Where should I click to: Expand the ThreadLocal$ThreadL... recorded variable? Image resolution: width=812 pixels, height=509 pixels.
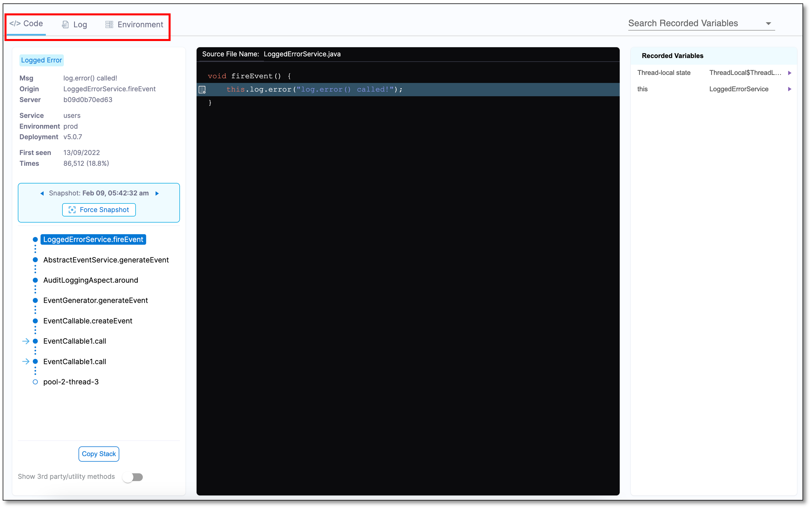(790, 72)
